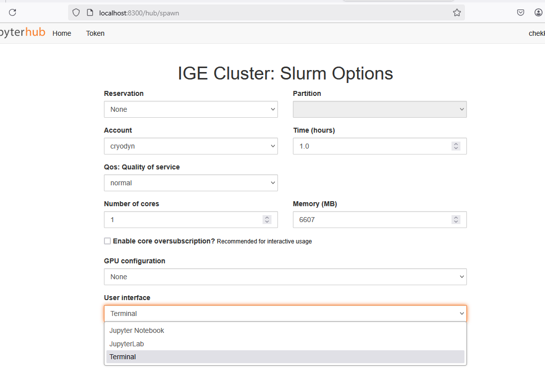This screenshot has height=392, width=545.
Task: Go to the Home page link
Action: pos(62,33)
